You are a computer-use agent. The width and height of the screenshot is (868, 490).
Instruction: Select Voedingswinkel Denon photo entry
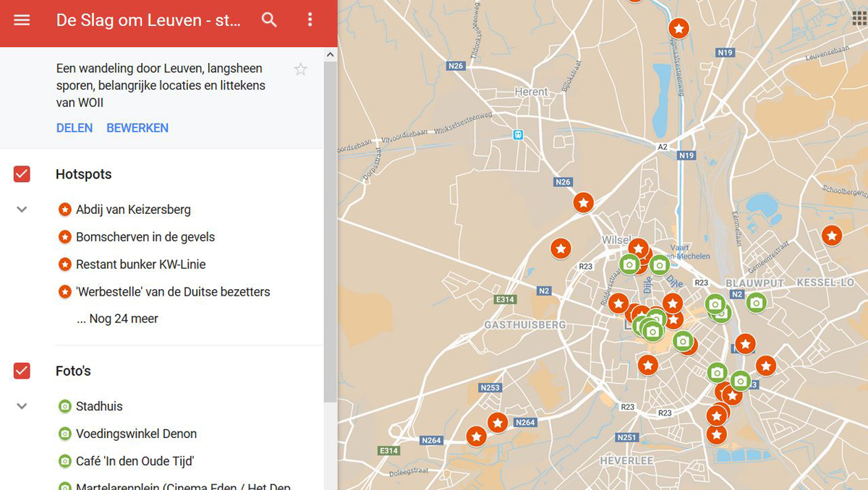click(x=136, y=434)
